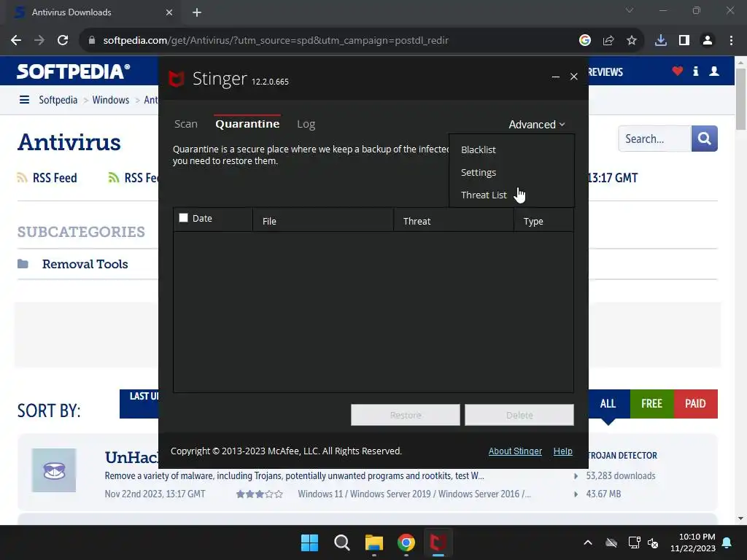
Task: Click the Restore button
Action: pos(406,415)
